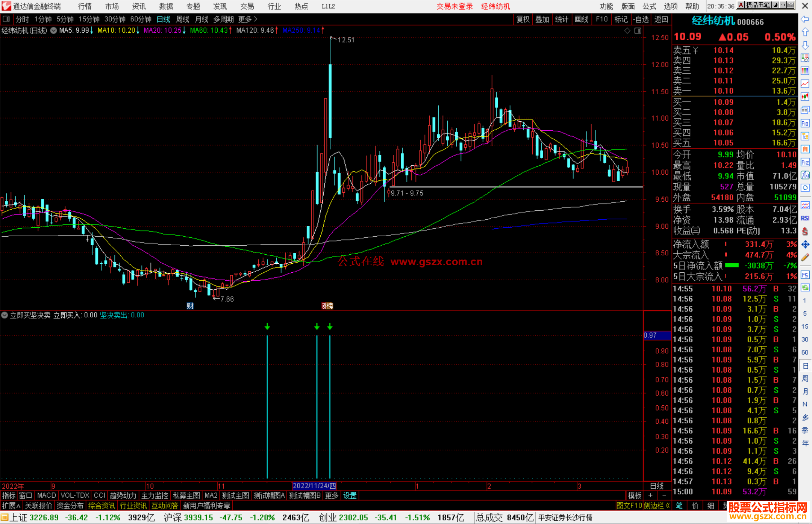Switch to 60分钟 period
Image resolution: width=812 pixels, height=524 pixels.
141,19
